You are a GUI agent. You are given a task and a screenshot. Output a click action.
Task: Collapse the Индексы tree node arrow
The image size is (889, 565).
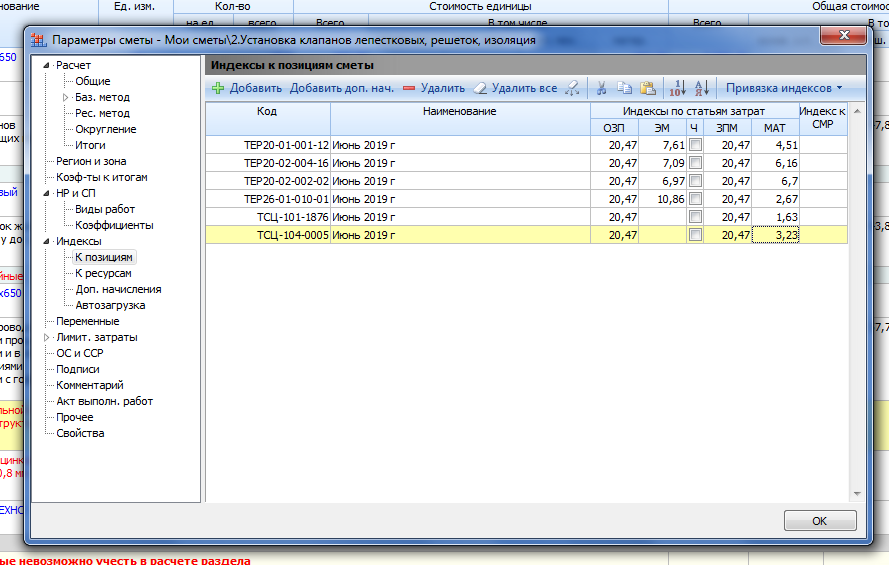click(x=47, y=241)
